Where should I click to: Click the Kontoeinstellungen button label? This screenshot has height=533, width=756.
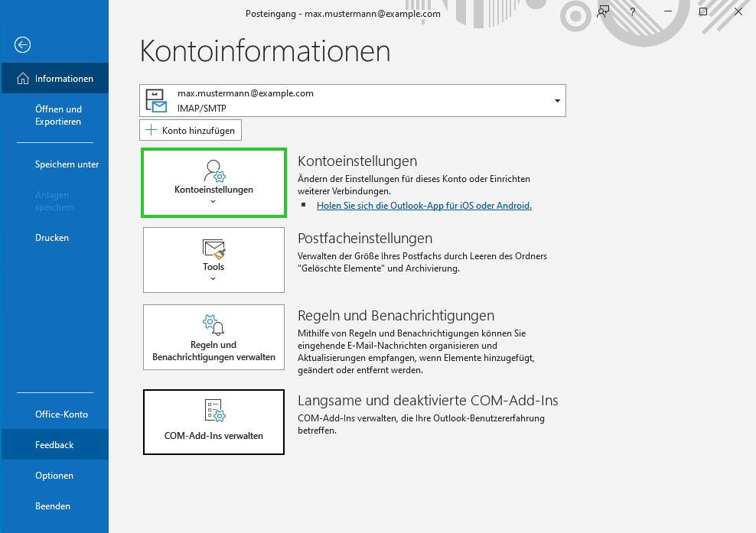point(213,190)
